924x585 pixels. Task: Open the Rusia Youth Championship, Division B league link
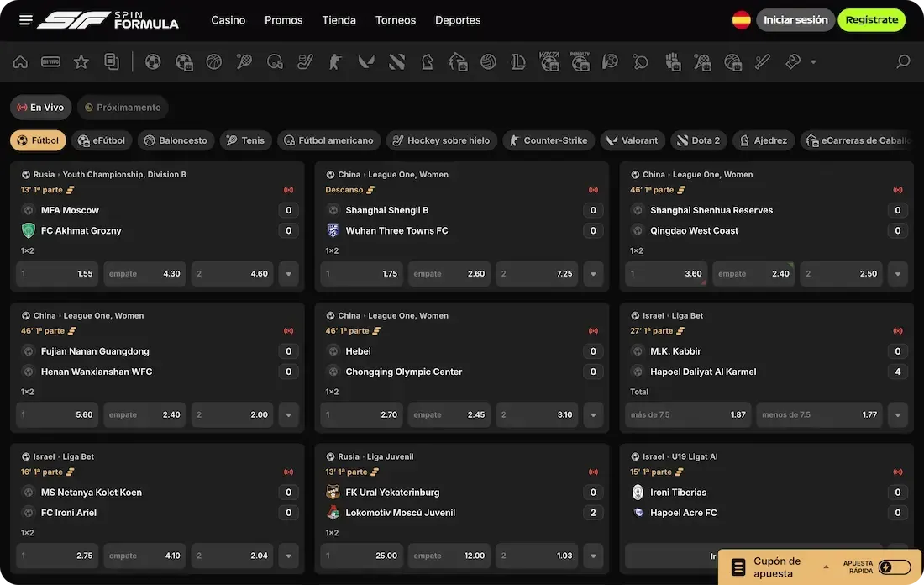pyautogui.click(x=109, y=175)
